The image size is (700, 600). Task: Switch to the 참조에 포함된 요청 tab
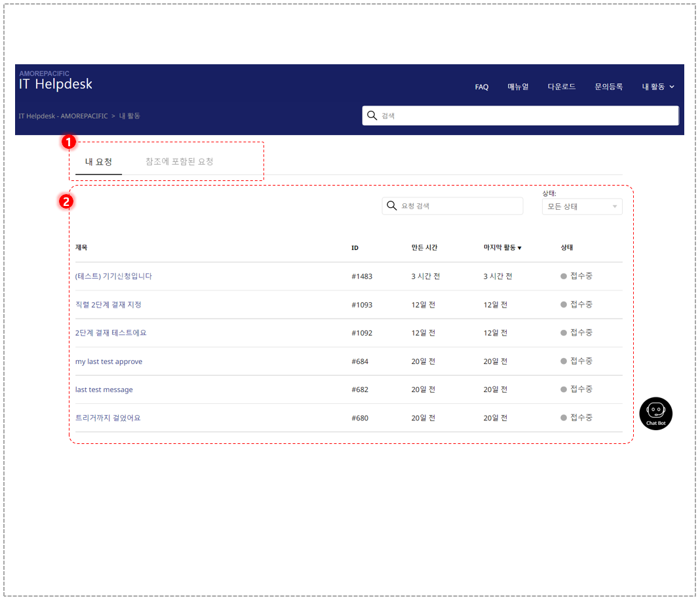click(180, 161)
